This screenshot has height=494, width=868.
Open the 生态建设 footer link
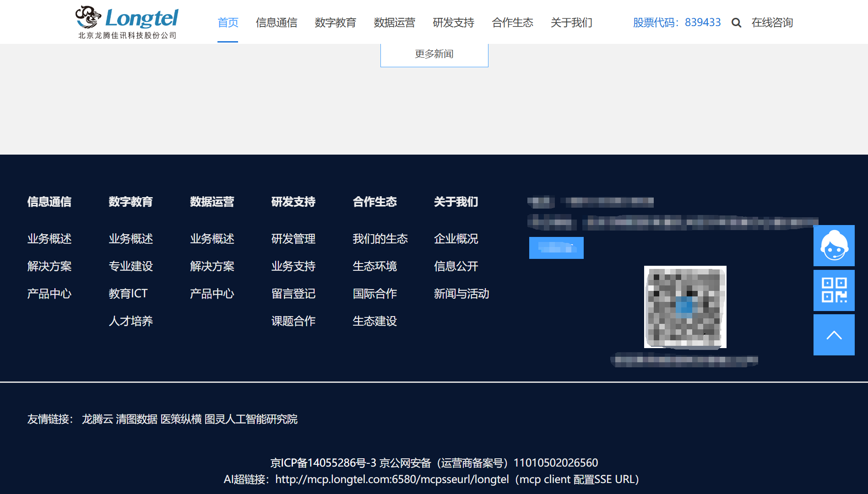pyautogui.click(x=375, y=321)
